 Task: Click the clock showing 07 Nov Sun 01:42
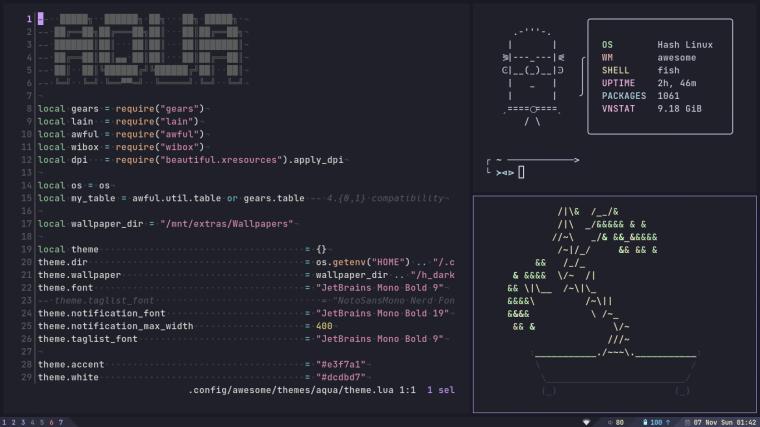point(725,423)
